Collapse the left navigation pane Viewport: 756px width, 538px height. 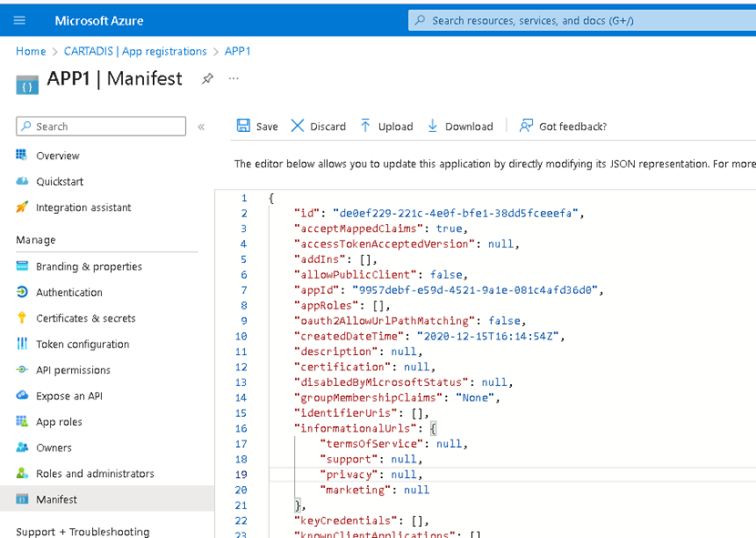coord(201,127)
